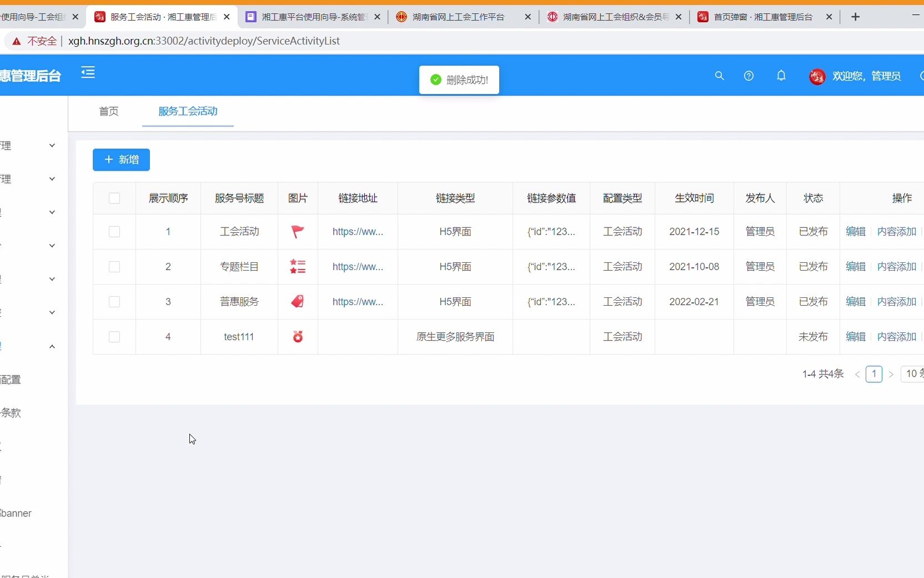Click the red flag image in 工会活动 row
Image resolution: width=924 pixels, height=578 pixels.
click(x=298, y=232)
